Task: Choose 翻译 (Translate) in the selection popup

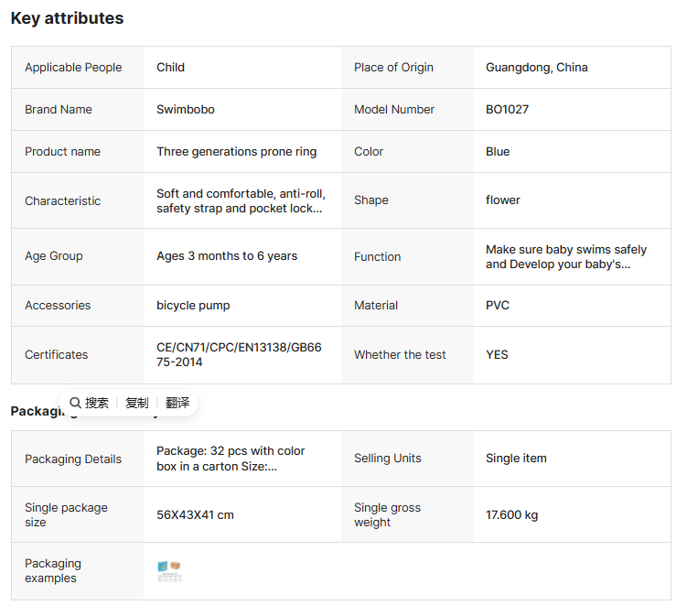Action: coord(177,403)
